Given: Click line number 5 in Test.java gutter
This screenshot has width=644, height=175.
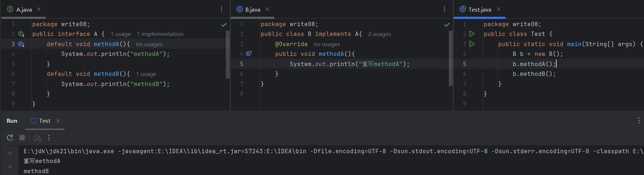Looking at the screenshot, I should (x=465, y=64).
